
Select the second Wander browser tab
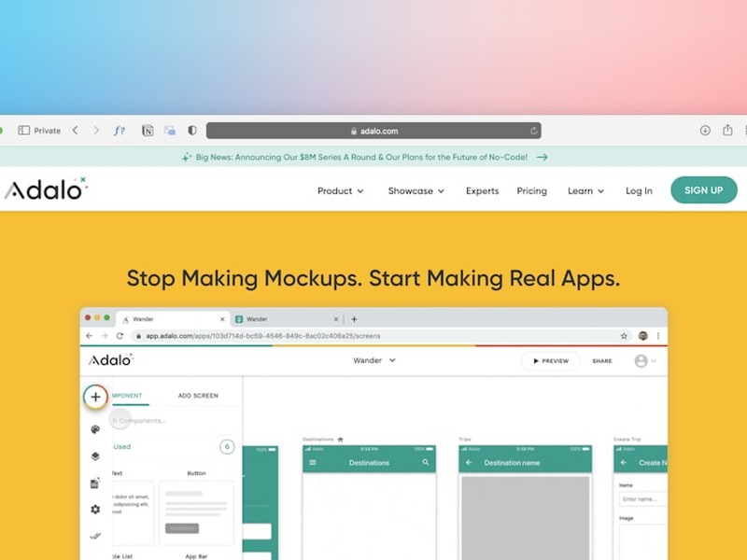288,319
